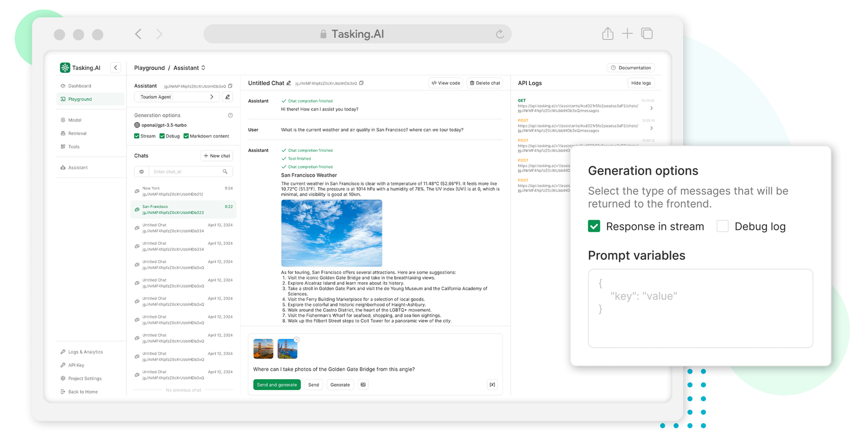Edit the Tourism Agent assistant pencil icon
This screenshot has width=868, height=434.
point(228,97)
